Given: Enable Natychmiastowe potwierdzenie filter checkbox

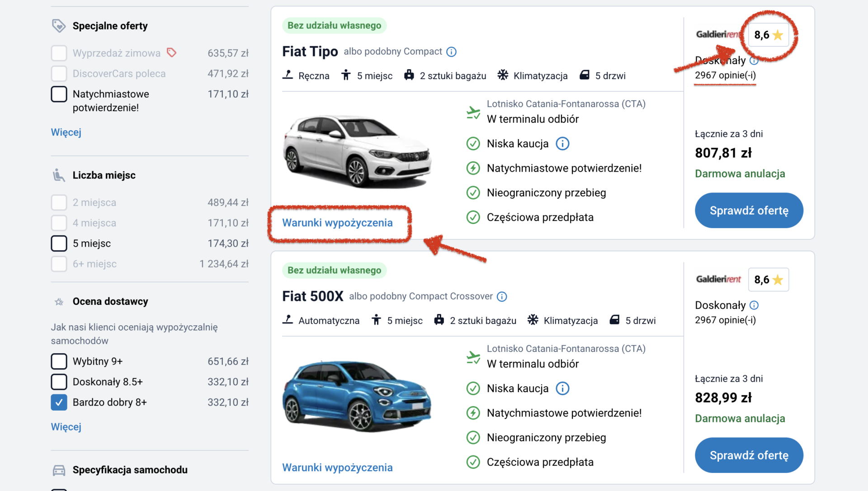Looking at the screenshot, I should (x=59, y=94).
